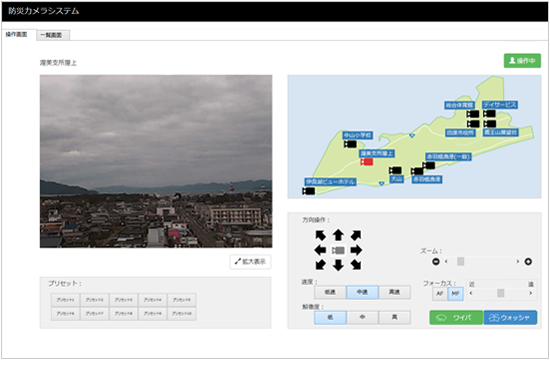Select the 蔵王山展望台 camera on the map
The height and width of the screenshot is (388, 550).
pos(489,123)
